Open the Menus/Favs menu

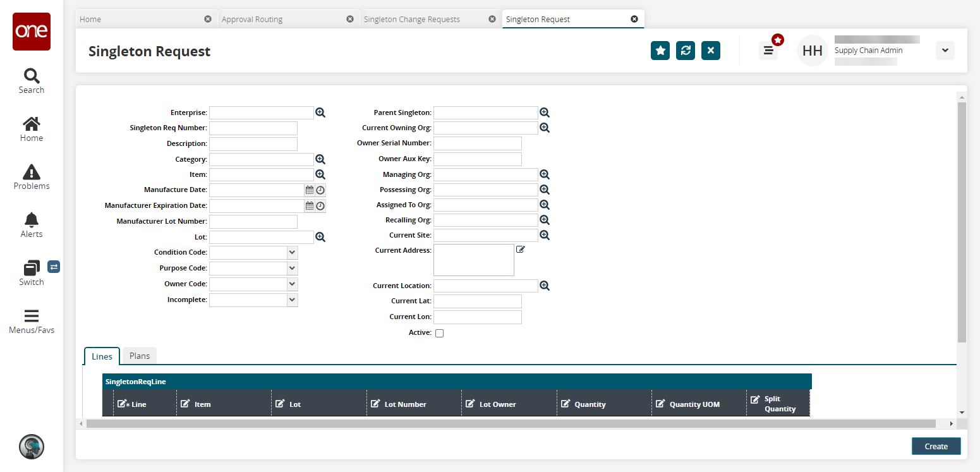pos(31,321)
